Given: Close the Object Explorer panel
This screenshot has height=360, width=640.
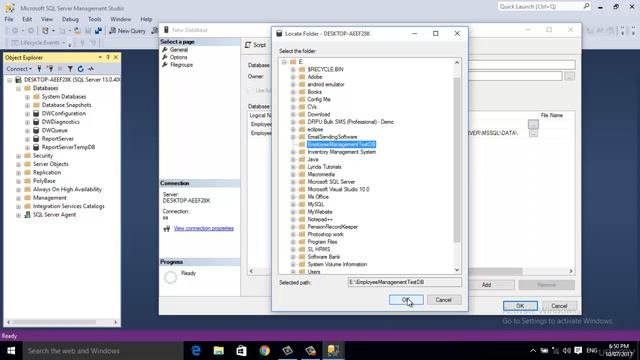Looking at the screenshot, I should tap(116, 58).
